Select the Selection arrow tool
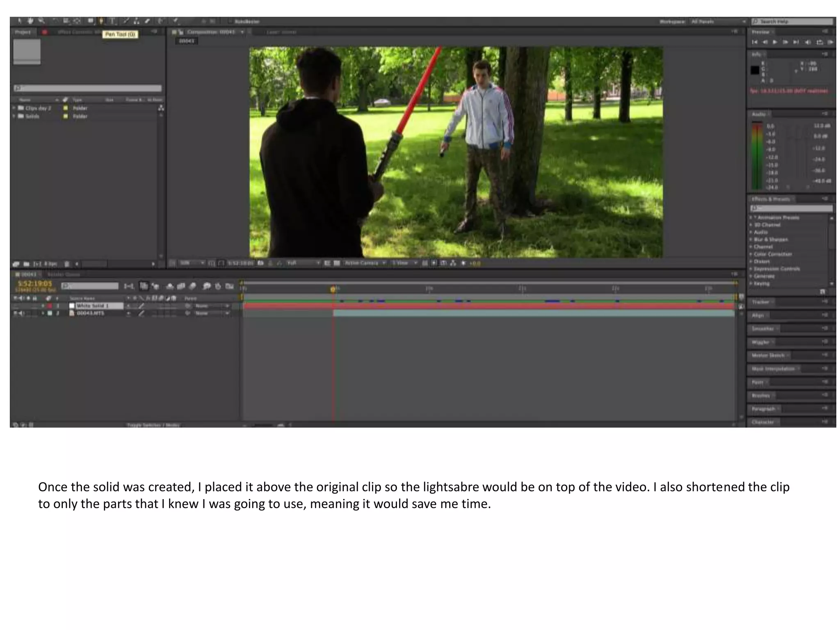This screenshot has height=630, width=840. click(20, 21)
